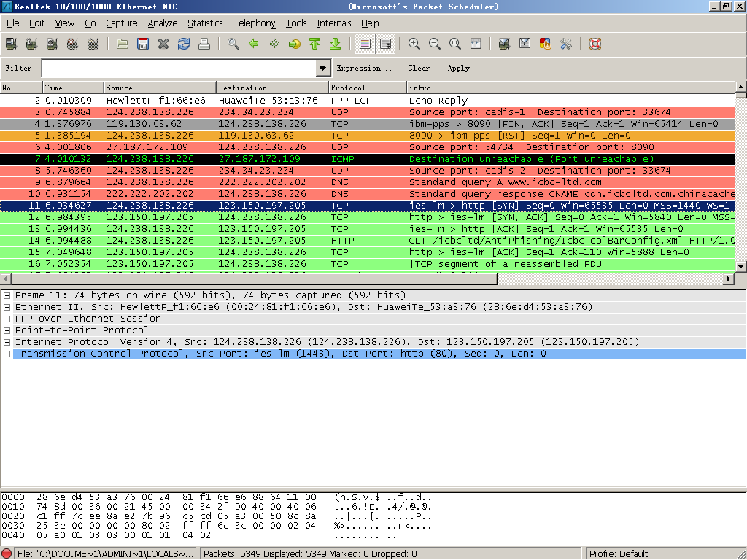The width and height of the screenshot is (747, 560).
Task: Expand Point-to-Point Protocol node
Action: tap(7, 330)
